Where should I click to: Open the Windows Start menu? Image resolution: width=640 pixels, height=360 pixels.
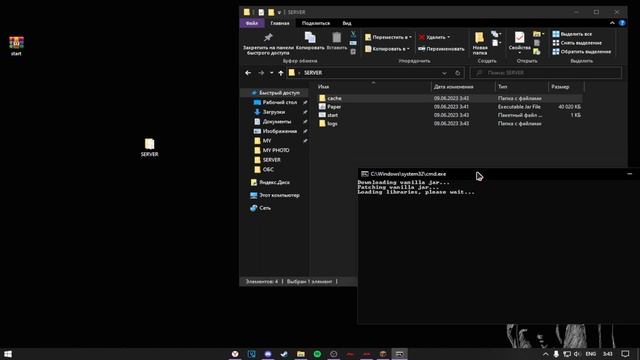(x=8, y=353)
